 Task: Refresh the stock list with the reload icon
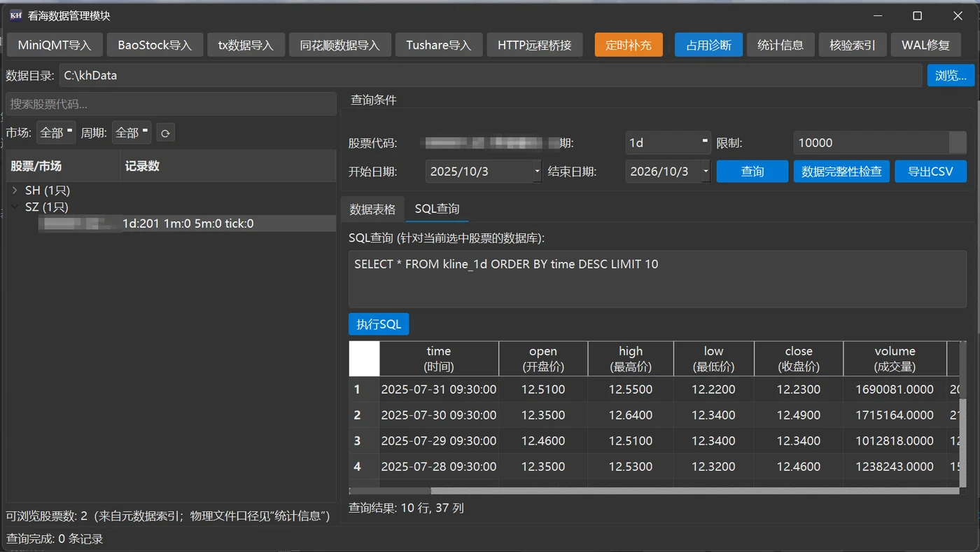(x=165, y=132)
